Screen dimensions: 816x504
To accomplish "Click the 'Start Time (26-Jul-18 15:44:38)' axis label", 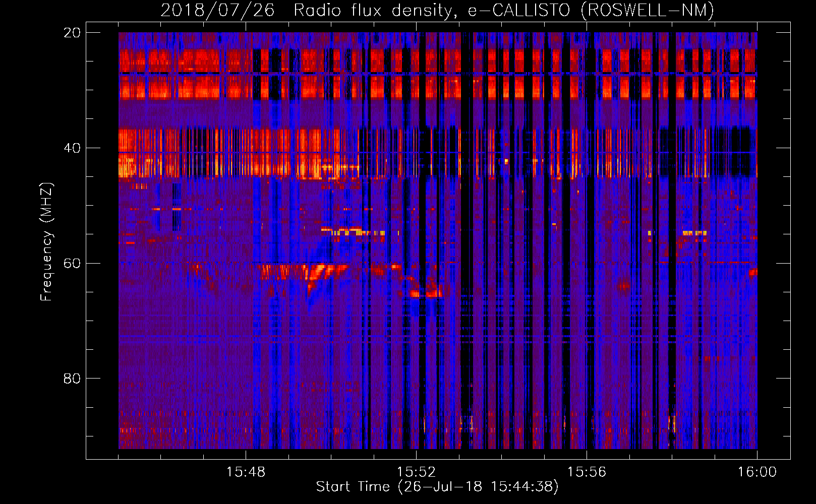I will coord(437,487).
